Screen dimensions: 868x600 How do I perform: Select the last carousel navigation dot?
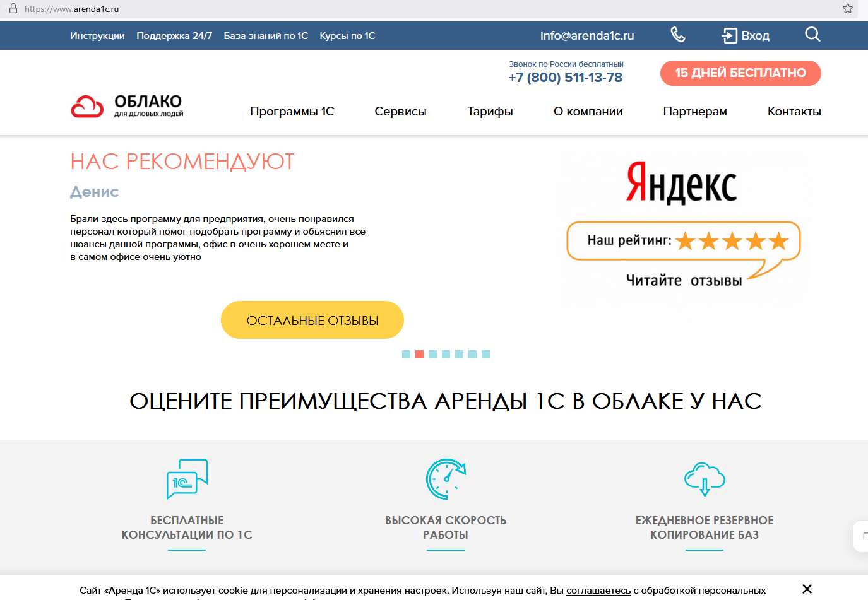485,354
